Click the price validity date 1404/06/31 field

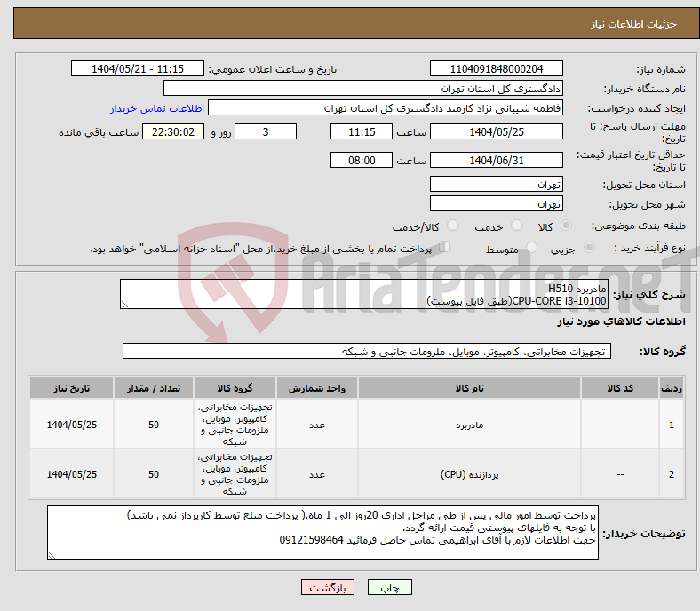(x=497, y=160)
